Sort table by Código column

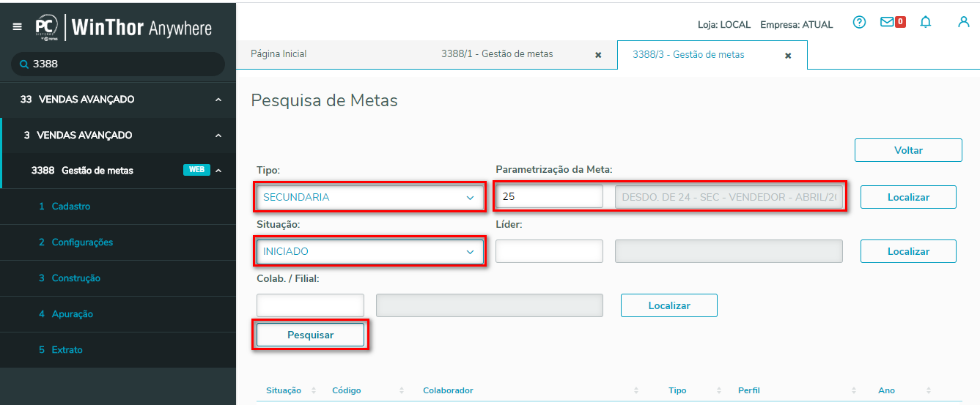(x=402, y=390)
